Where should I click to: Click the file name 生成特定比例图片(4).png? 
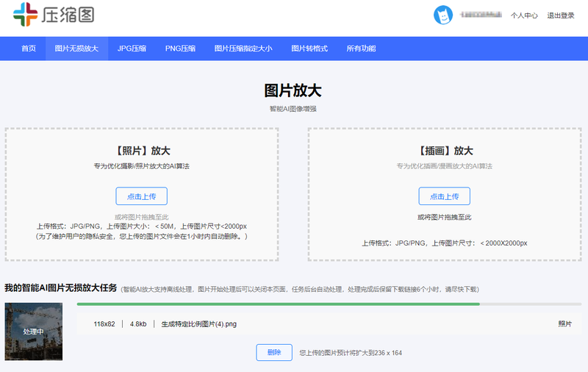[x=198, y=324]
